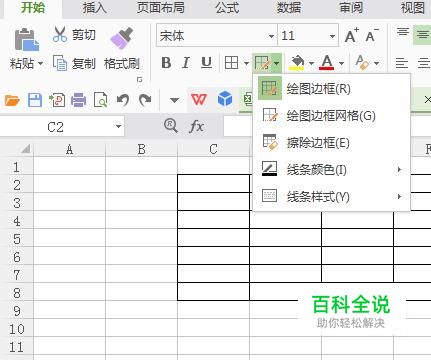The image size is (431, 360).
Task: Open the font size 11 dropdown
Action: 332,36
